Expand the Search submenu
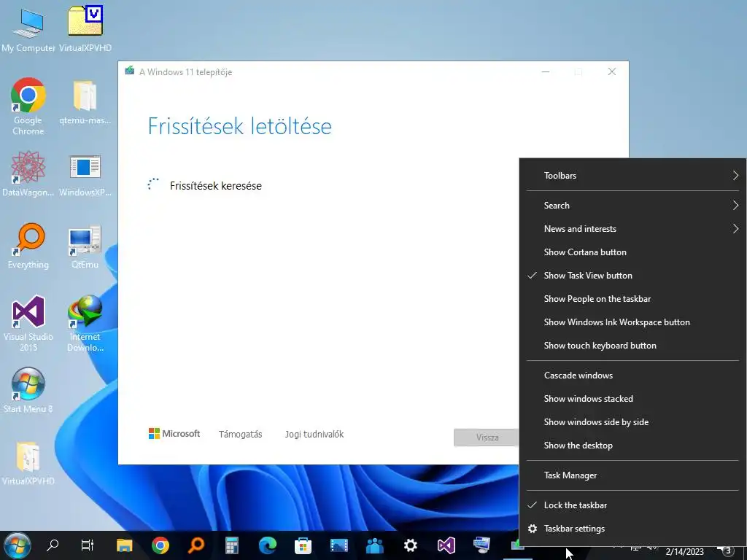747x560 pixels. tap(632, 205)
